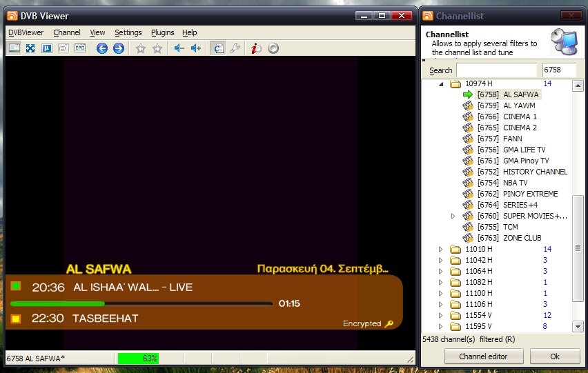
Task: Open options wrench icon
Action: 235,48
